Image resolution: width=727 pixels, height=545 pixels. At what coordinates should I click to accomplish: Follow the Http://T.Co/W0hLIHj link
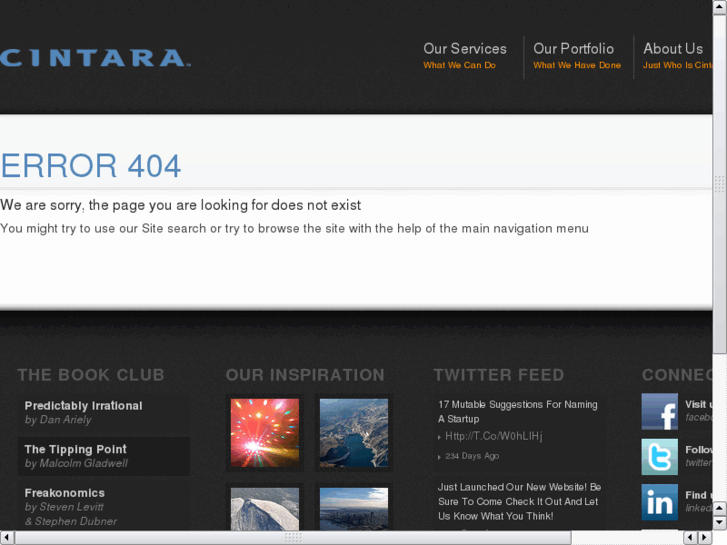[x=493, y=436]
